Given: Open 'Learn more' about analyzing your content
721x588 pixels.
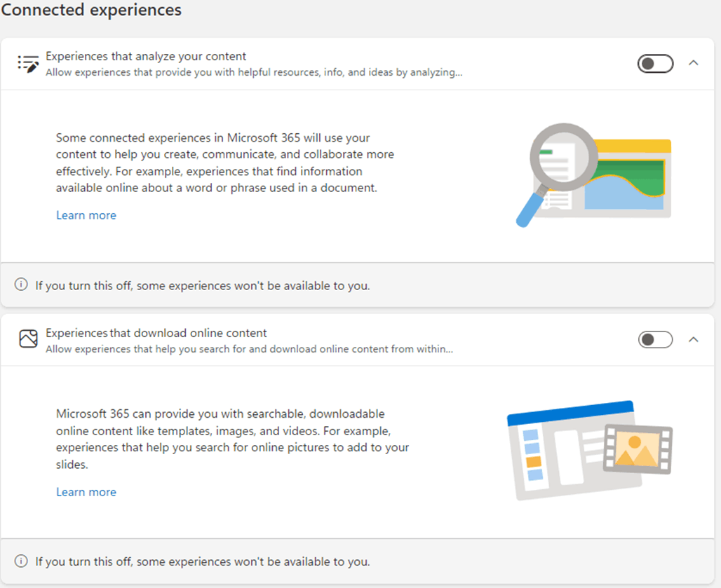Looking at the screenshot, I should [x=86, y=215].
